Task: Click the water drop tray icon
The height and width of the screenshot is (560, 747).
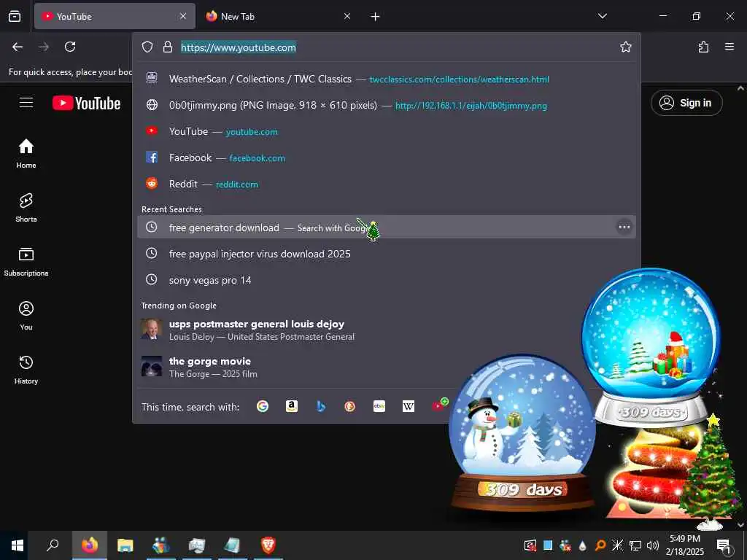Action: click(x=583, y=545)
